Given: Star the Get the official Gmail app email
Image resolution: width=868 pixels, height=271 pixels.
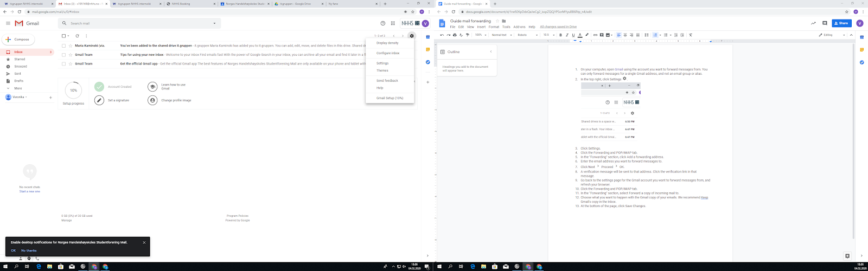Looking at the screenshot, I should [69, 63].
